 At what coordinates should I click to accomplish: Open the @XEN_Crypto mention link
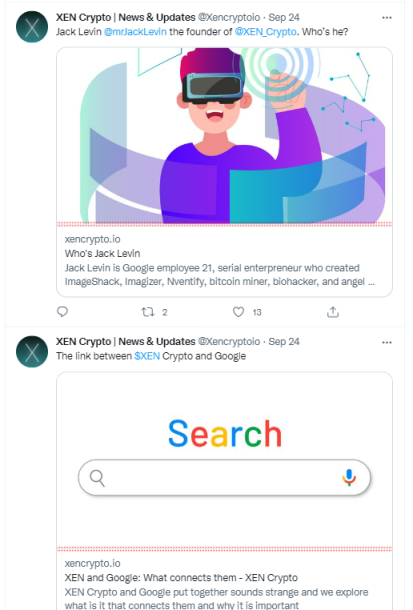pos(266,32)
